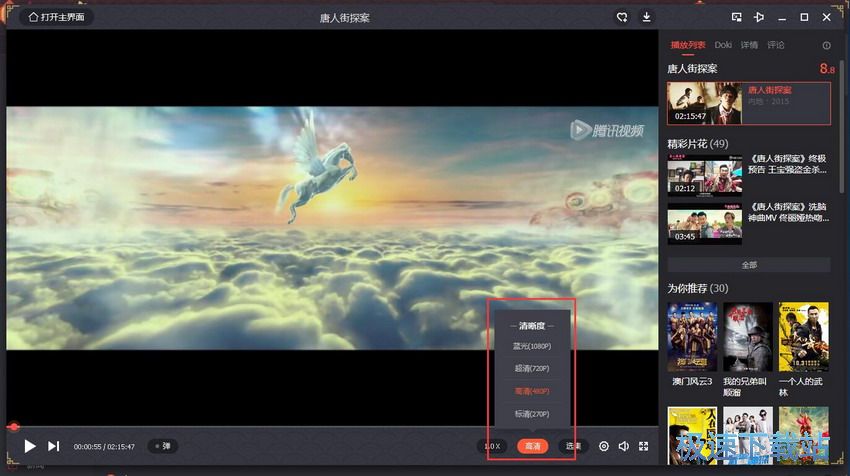
Task: Select 高清(480P) quality option
Action: 532,391
